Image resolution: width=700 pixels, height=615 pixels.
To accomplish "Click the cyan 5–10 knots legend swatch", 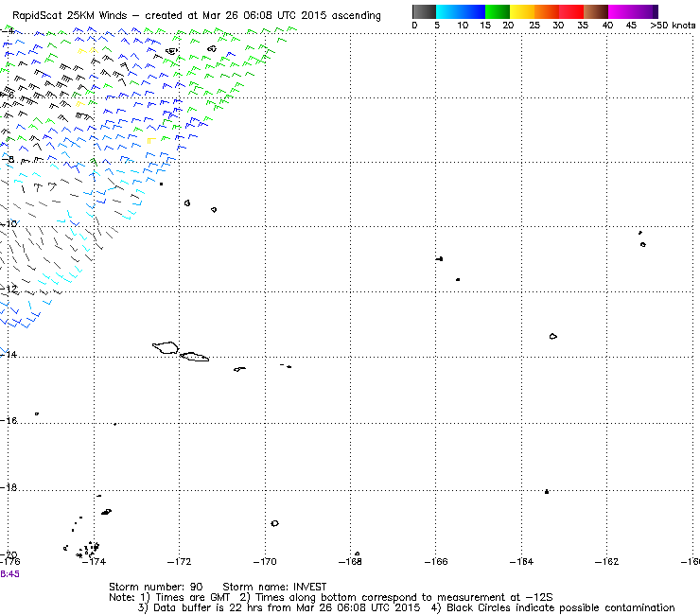I will (x=448, y=11).
